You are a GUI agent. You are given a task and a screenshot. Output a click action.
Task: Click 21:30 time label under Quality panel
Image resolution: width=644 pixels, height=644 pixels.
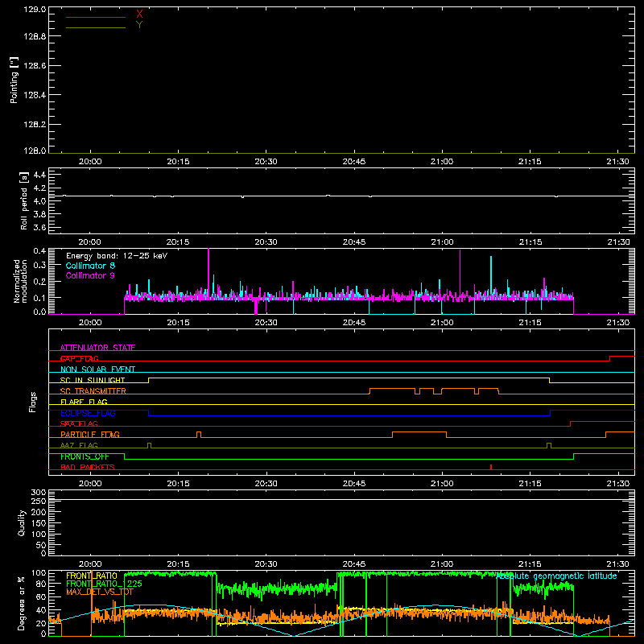(617, 564)
